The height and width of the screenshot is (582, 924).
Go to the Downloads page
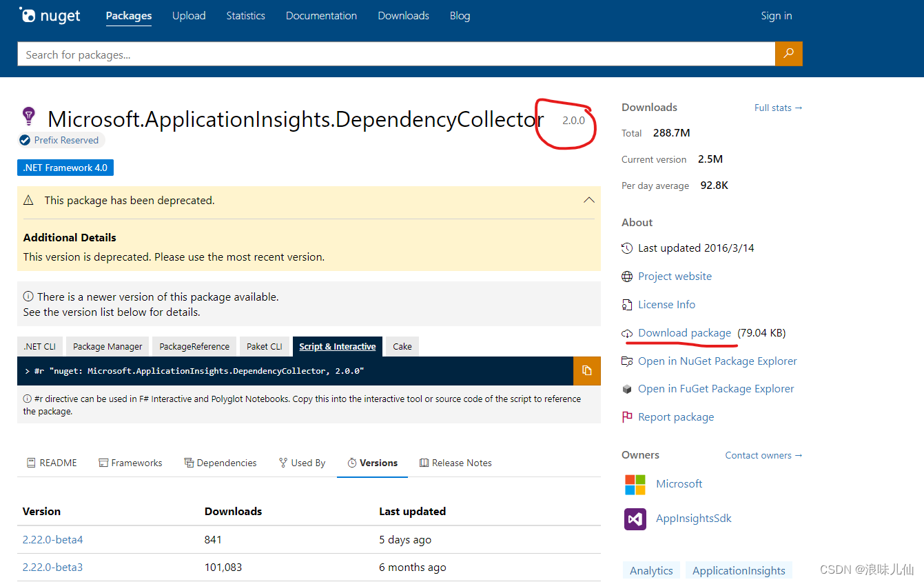(404, 15)
